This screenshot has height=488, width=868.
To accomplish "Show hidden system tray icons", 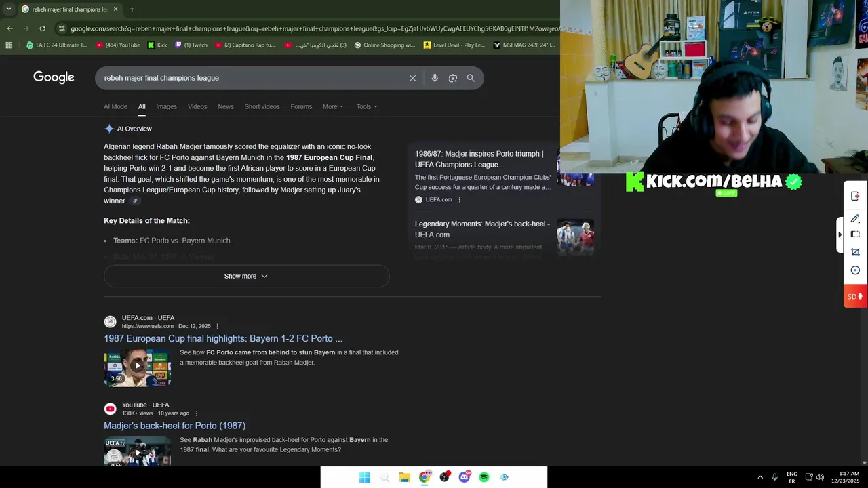I will (760, 477).
